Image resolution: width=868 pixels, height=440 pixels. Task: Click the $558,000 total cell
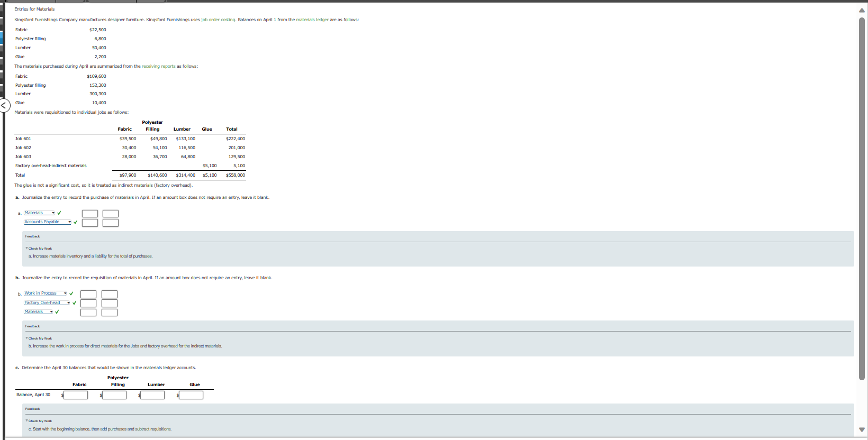(236, 175)
